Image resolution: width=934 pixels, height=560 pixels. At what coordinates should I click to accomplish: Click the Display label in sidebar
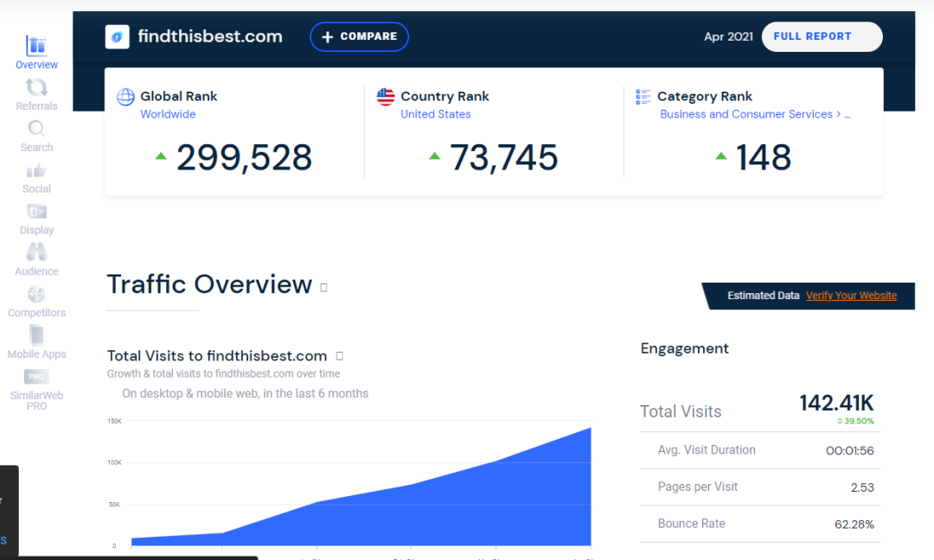pyautogui.click(x=36, y=230)
